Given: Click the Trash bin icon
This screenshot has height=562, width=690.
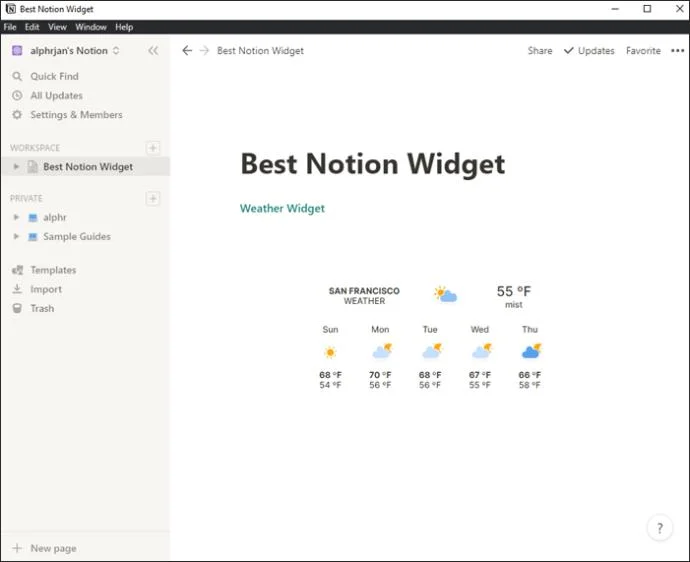Looking at the screenshot, I should point(17,309).
